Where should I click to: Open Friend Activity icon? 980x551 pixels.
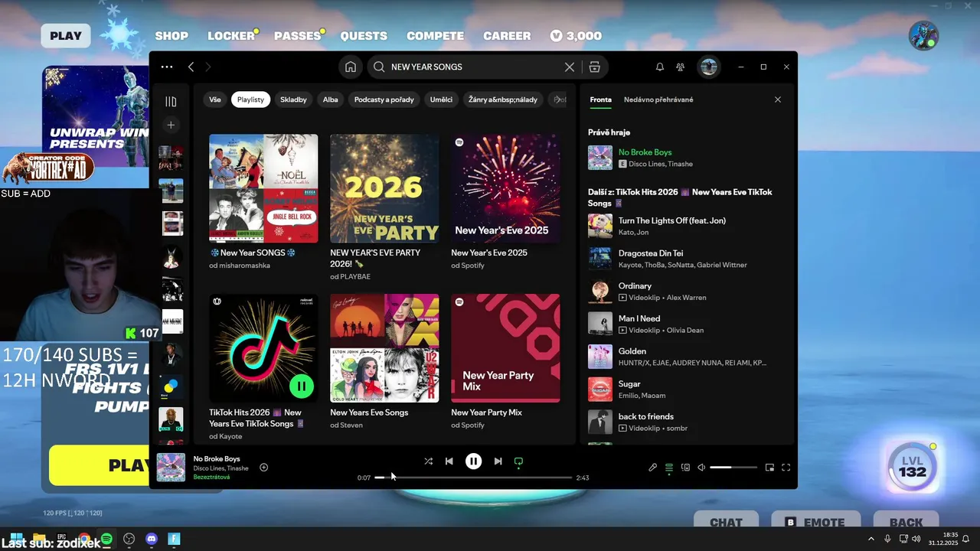[680, 67]
